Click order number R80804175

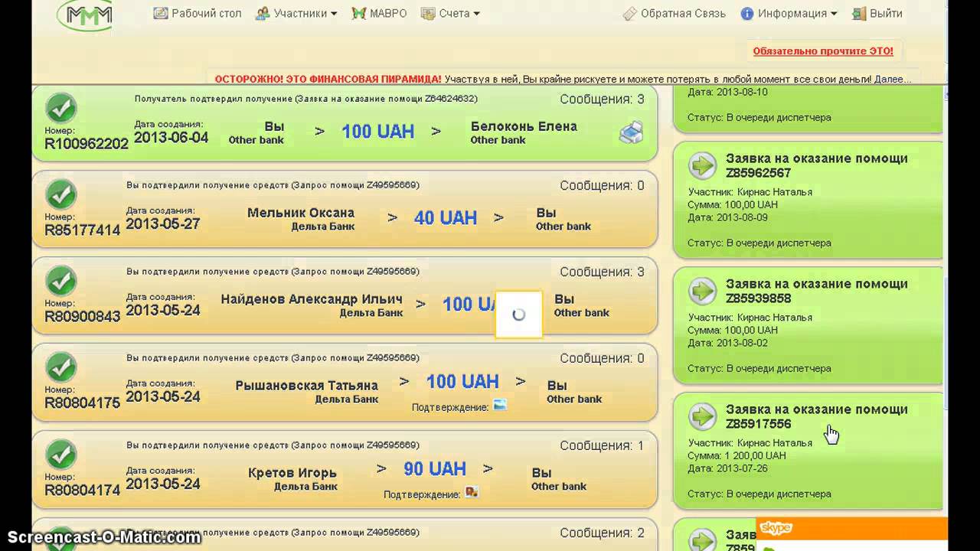click(83, 403)
